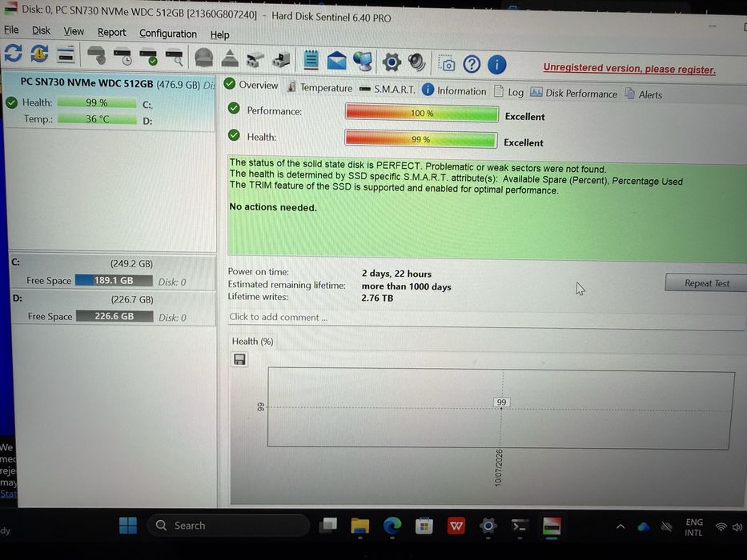Image resolution: width=747 pixels, height=560 pixels.
Task: Click the globe and monitor network icon
Action: pyautogui.click(x=363, y=62)
